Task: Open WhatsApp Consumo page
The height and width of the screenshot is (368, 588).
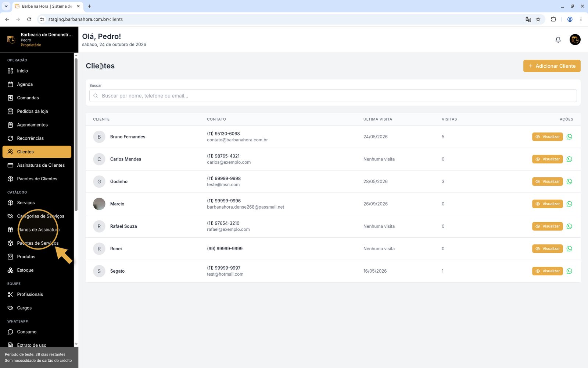Action: point(37,332)
